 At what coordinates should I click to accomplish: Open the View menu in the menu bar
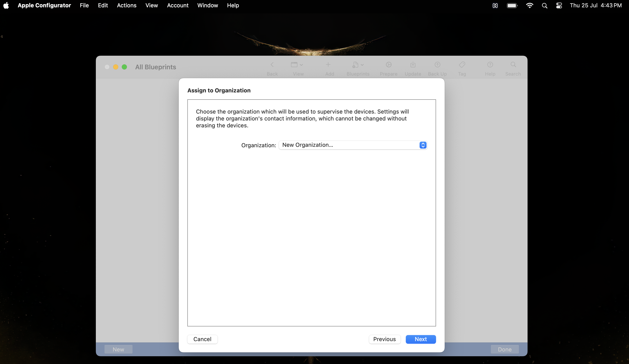(x=152, y=5)
